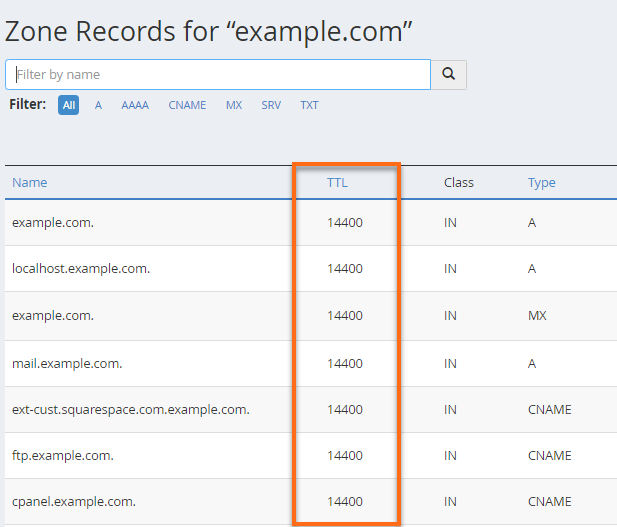617x527 pixels.
Task: Filter records by AAAA type
Action: (x=135, y=105)
